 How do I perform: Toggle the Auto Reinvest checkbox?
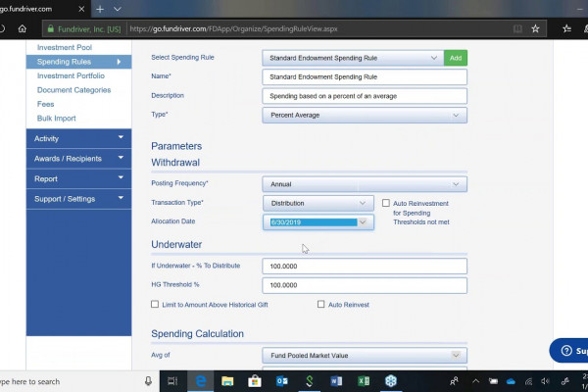(321, 305)
